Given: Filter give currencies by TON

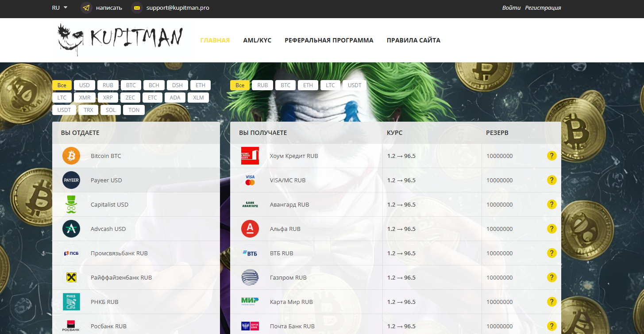Looking at the screenshot, I should click(134, 110).
